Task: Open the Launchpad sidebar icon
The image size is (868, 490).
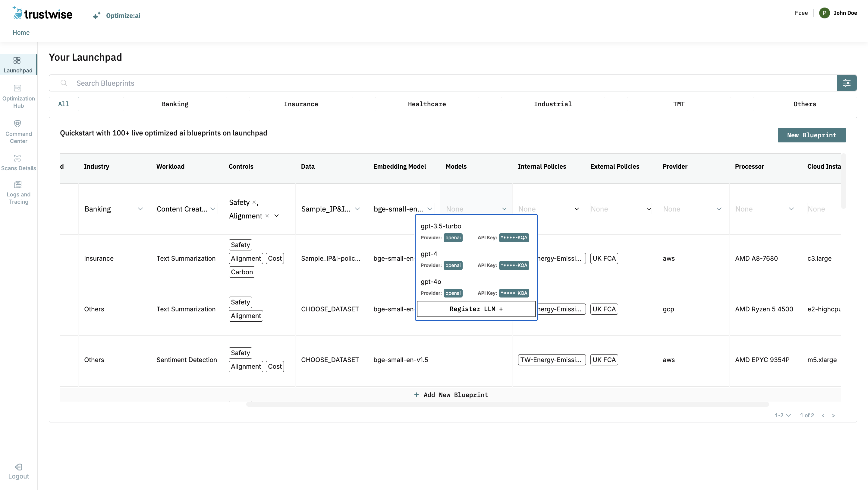Action: tap(17, 60)
